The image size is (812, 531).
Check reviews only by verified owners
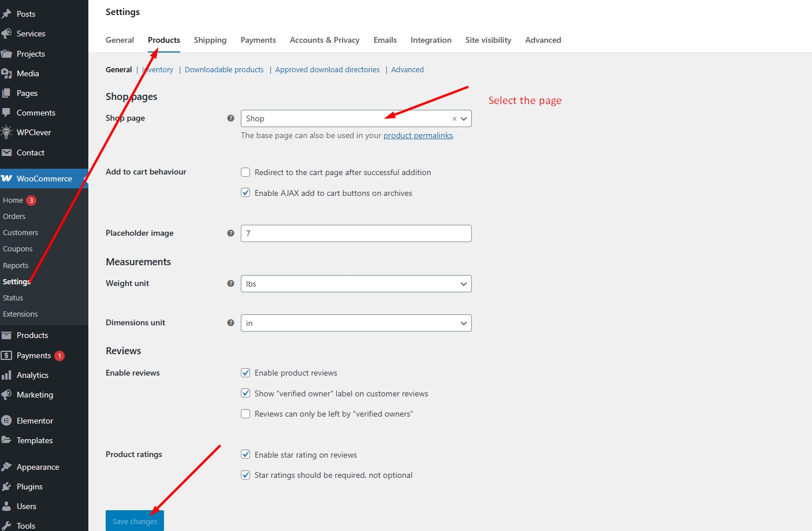245,414
